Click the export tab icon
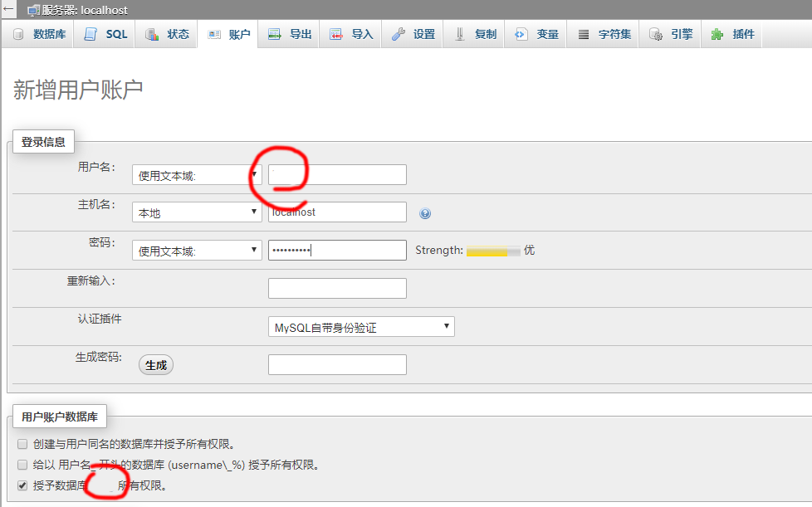Viewport: 812px width, 507px height. (275, 35)
